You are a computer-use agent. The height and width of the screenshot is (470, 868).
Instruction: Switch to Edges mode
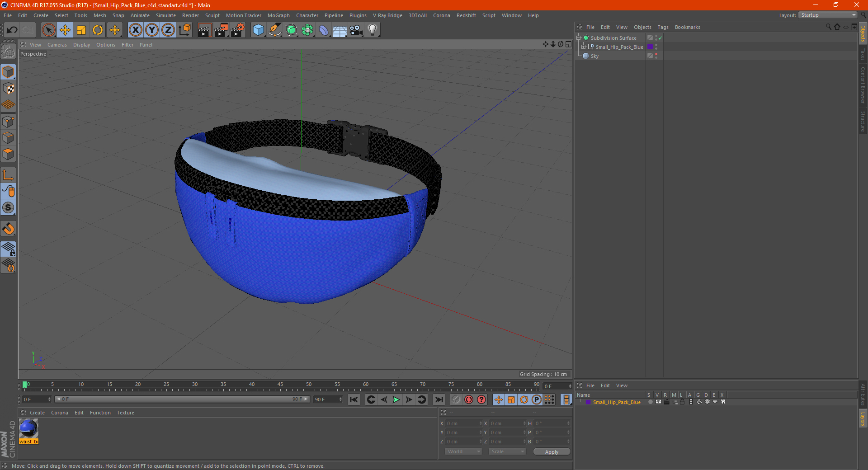pyautogui.click(x=8, y=138)
